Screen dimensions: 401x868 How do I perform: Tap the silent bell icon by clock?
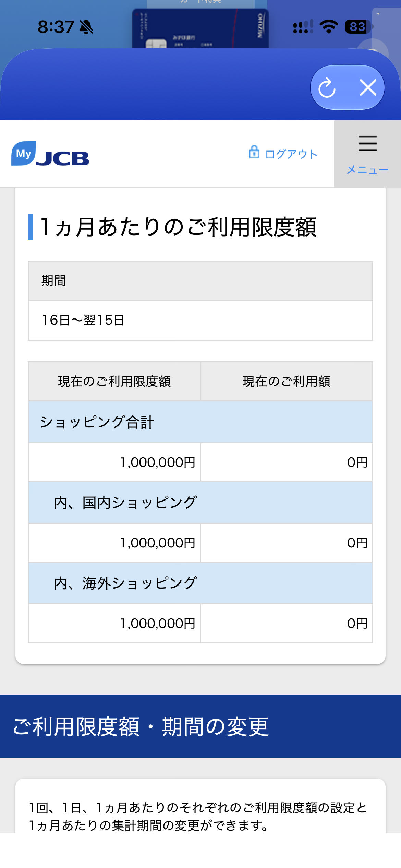(86, 27)
